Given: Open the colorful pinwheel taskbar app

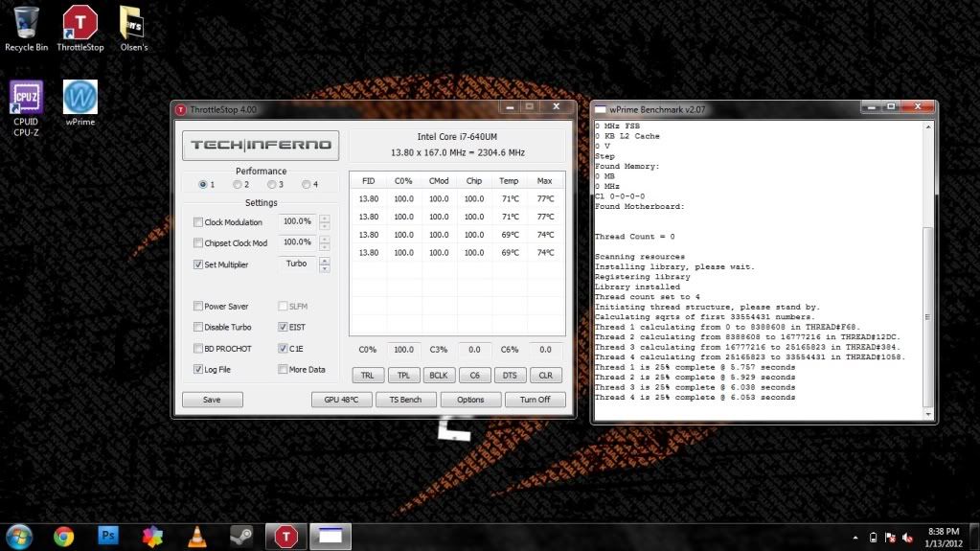Looking at the screenshot, I should pyautogui.click(x=152, y=537).
